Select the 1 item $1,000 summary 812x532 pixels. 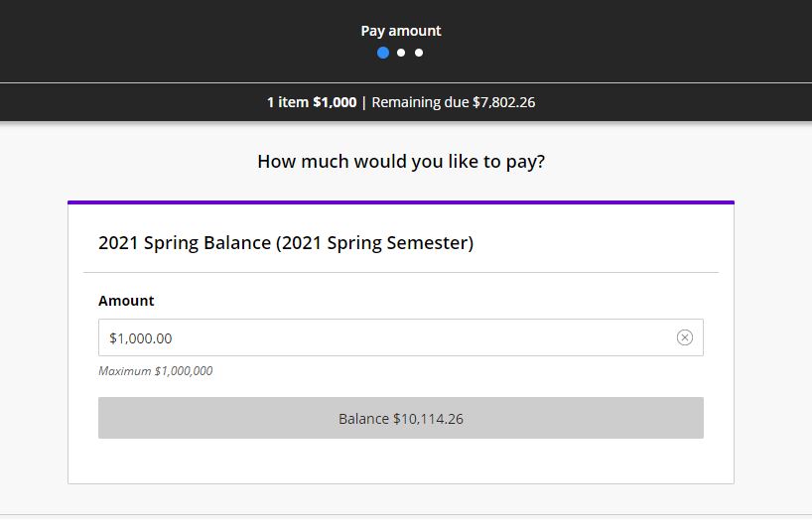[312, 102]
